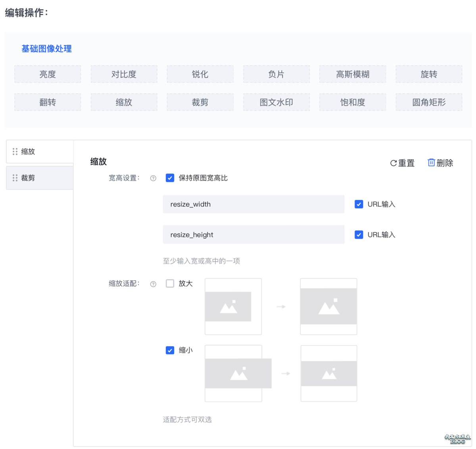
Task: Disable the 缩小 shrink fit option
Action: click(x=170, y=351)
